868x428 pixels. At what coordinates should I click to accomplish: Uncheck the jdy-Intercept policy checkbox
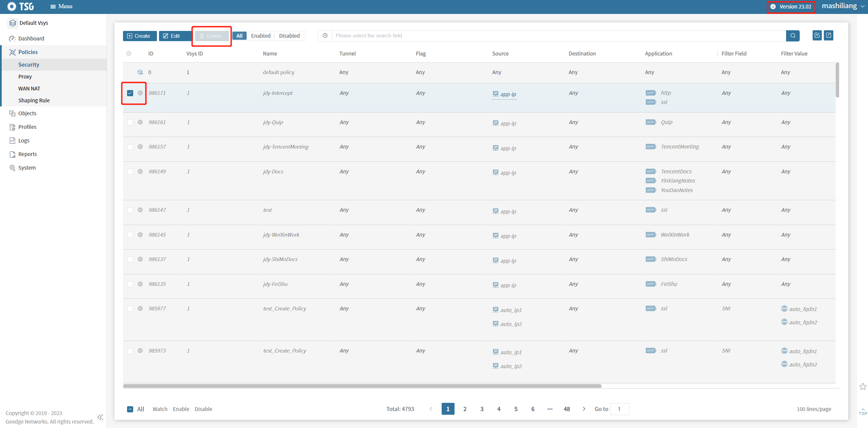(130, 93)
